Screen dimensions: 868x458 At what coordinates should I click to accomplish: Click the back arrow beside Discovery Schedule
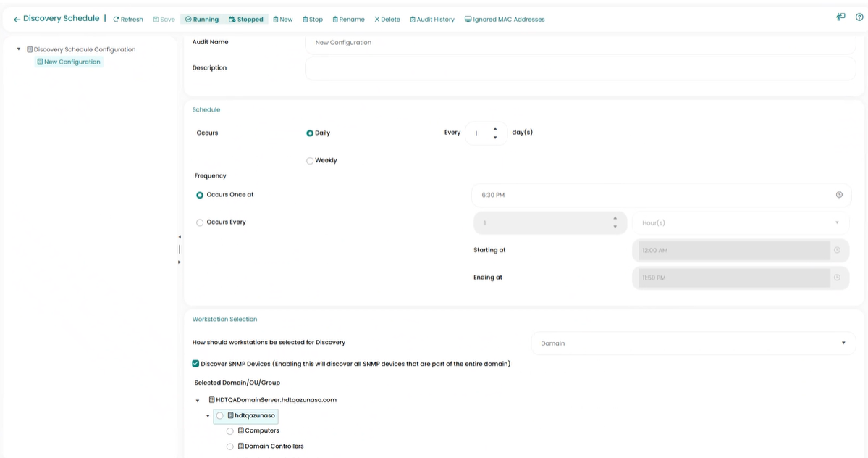pyautogui.click(x=17, y=20)
